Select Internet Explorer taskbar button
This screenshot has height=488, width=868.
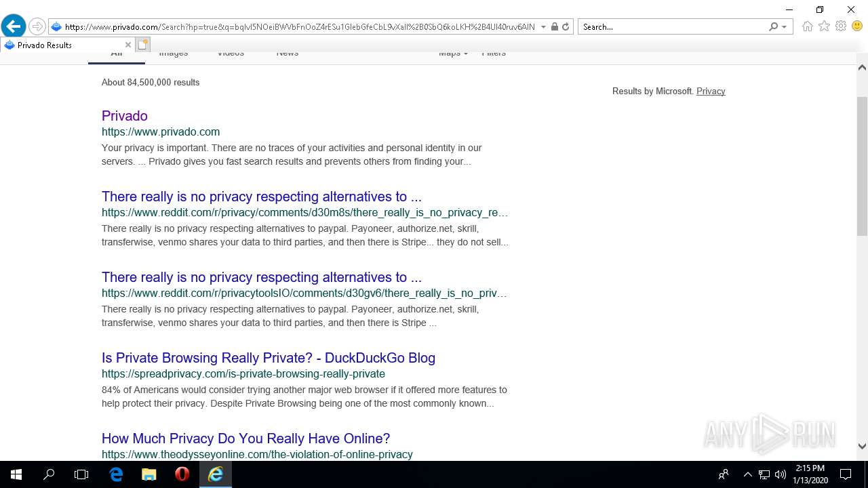[x=216, y=474]
